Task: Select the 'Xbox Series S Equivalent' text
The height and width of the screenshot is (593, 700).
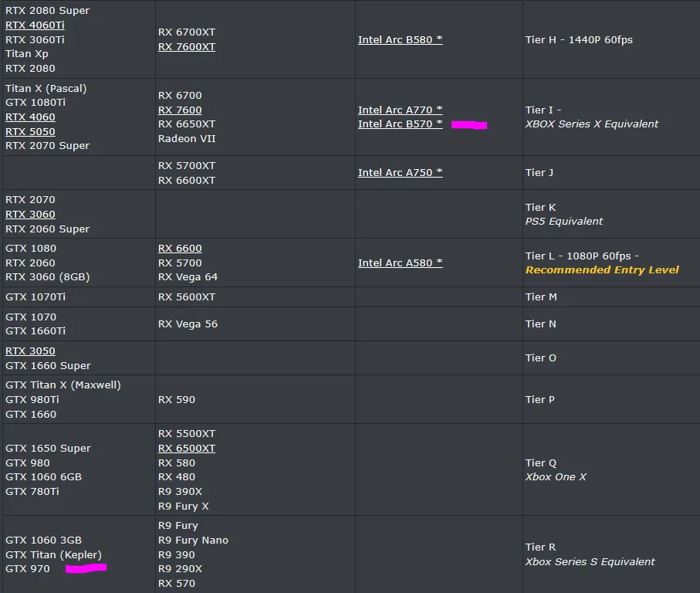Action: click(x=590, y=562)
